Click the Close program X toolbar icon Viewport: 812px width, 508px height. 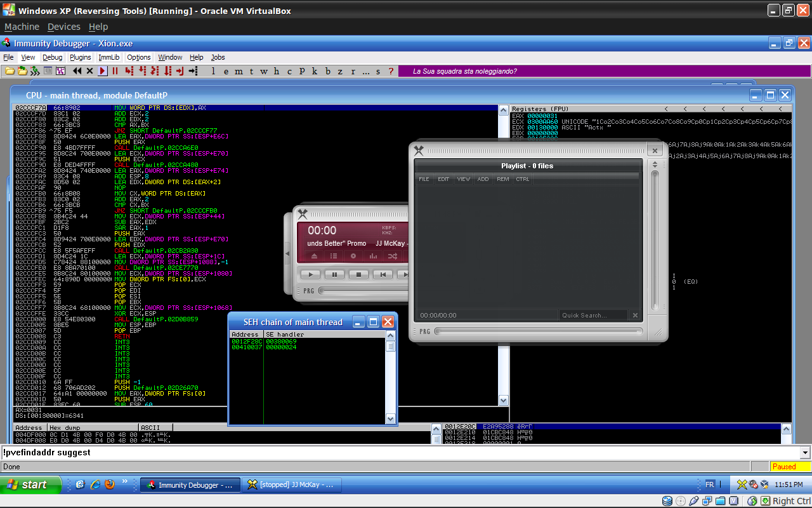[x=90, y=71]
